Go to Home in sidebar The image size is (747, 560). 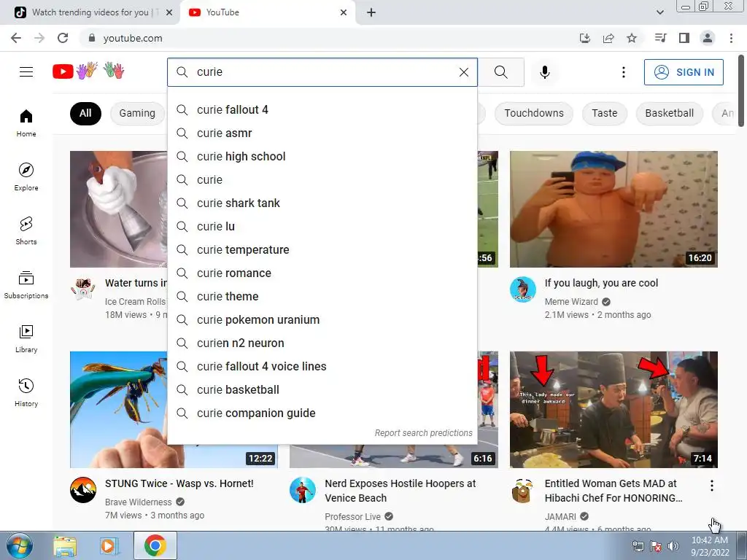coord(26,123)
